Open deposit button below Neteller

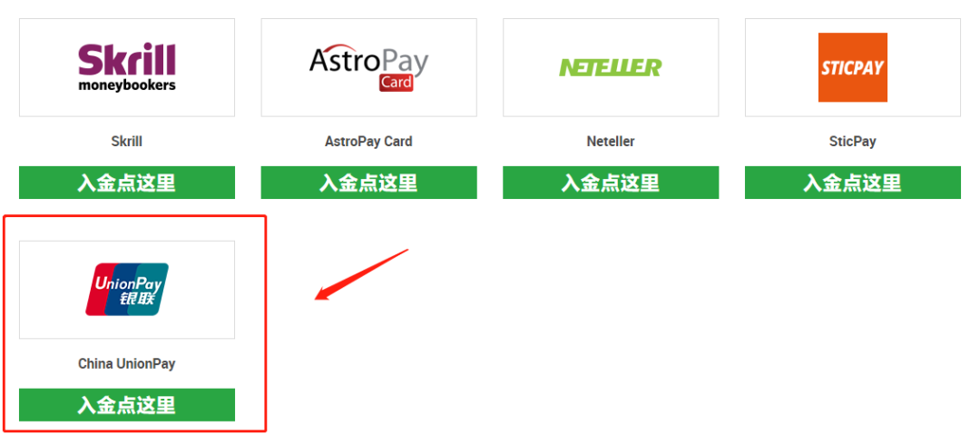(x=611, y=183)
